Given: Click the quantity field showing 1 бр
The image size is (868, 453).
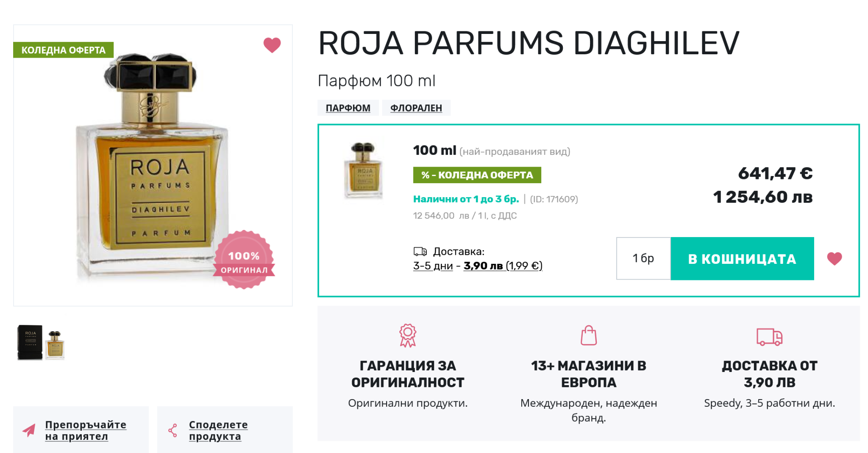Looking at the screenshot, I should (x=643, y=258).
